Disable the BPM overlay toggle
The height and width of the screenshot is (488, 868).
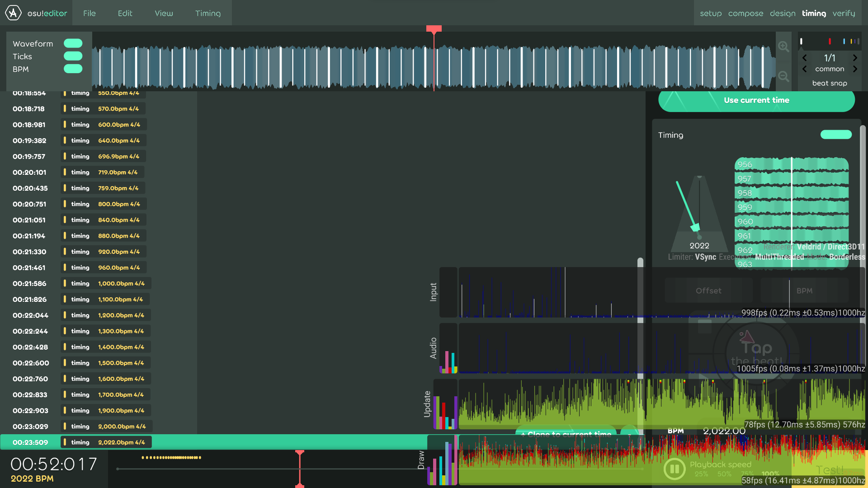(73, 69)
